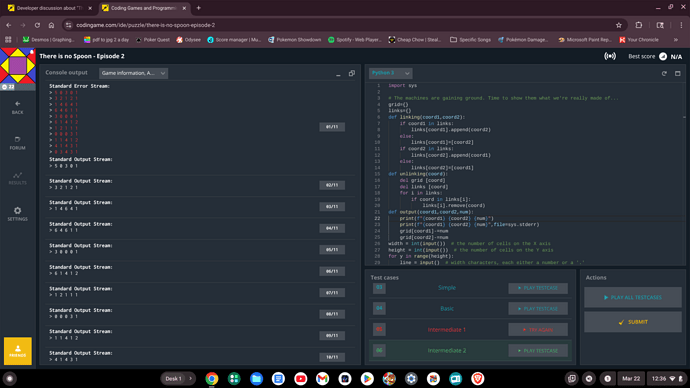Open Brave browser from the shelf
The image size is (690, 388).
click(x=477, y=378)
